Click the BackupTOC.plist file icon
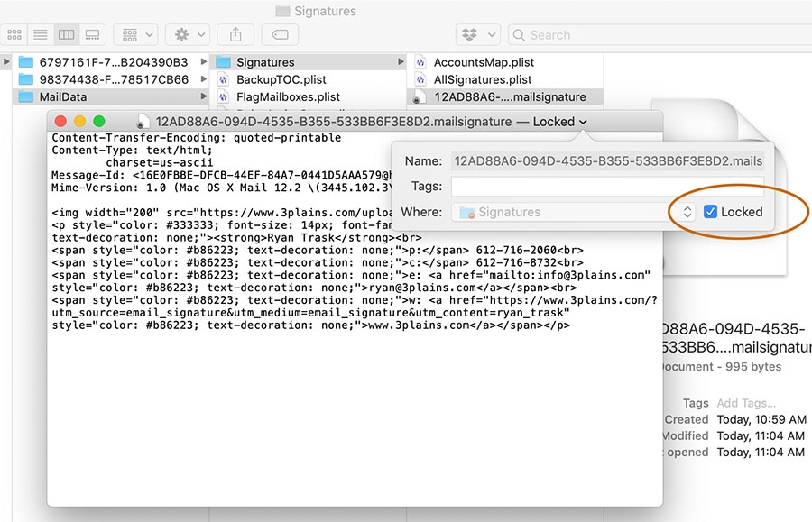 [223, 79]
